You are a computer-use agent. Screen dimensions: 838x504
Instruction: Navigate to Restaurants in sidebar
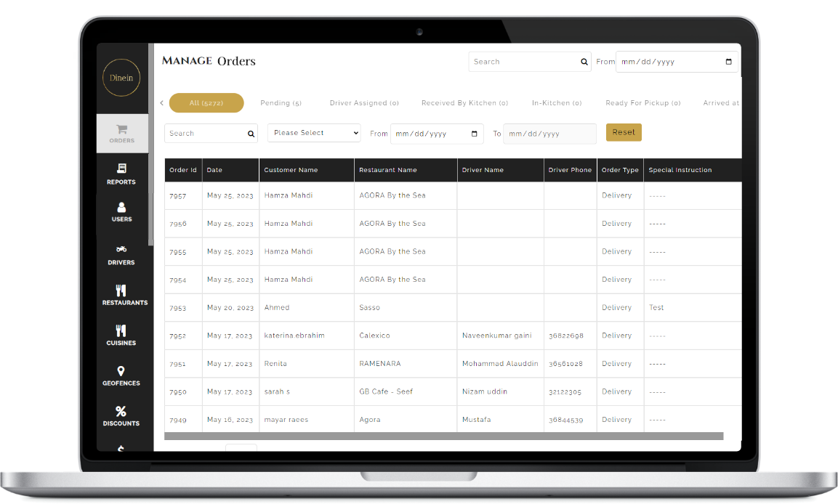coord(121,290)
